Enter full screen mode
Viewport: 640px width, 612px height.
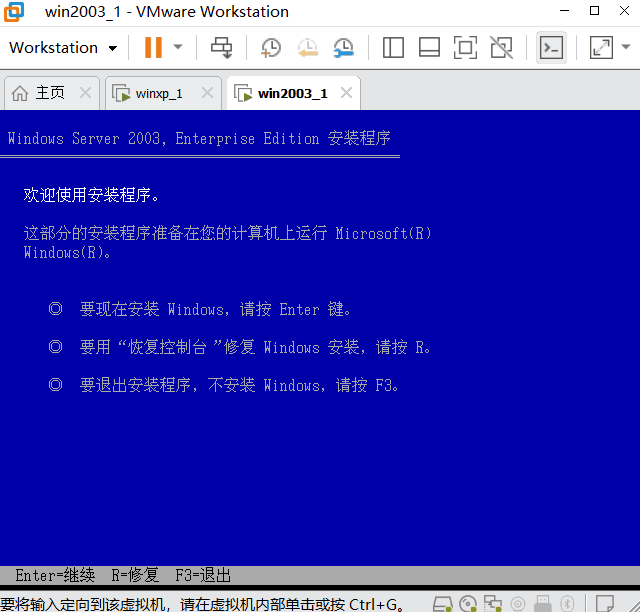tap(465, 47)
